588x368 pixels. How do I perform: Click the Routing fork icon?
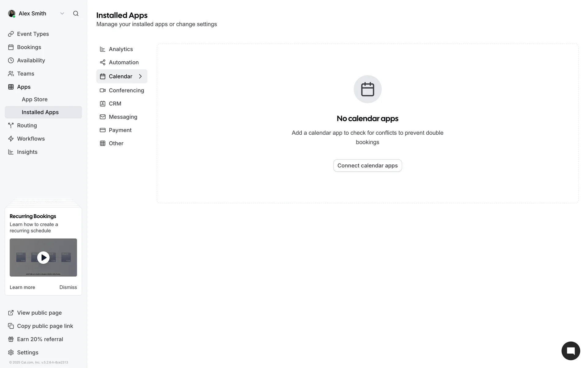[11, 125]
